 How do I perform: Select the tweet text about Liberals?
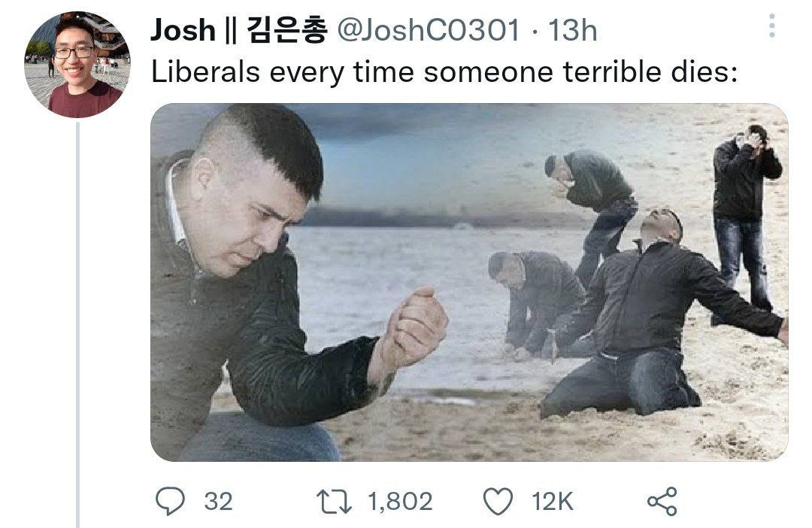click(x=444, y=71)
